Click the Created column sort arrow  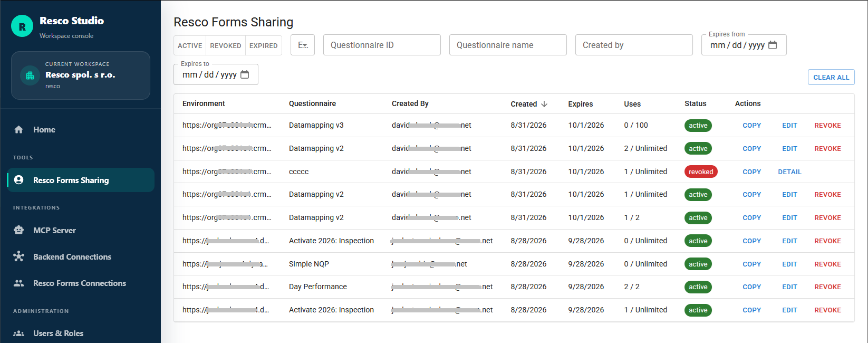pos(544,104)
